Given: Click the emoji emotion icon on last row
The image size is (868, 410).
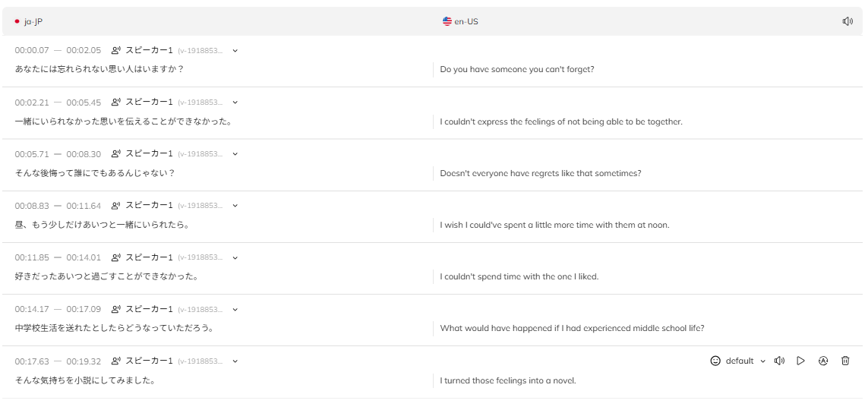Looking at the screenshot, I should (x=715, y=361).
